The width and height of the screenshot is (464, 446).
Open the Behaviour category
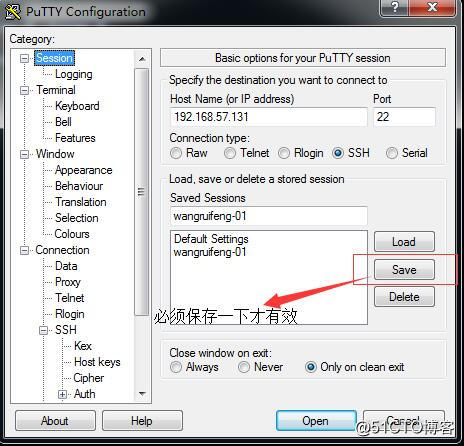pos(79,186)
